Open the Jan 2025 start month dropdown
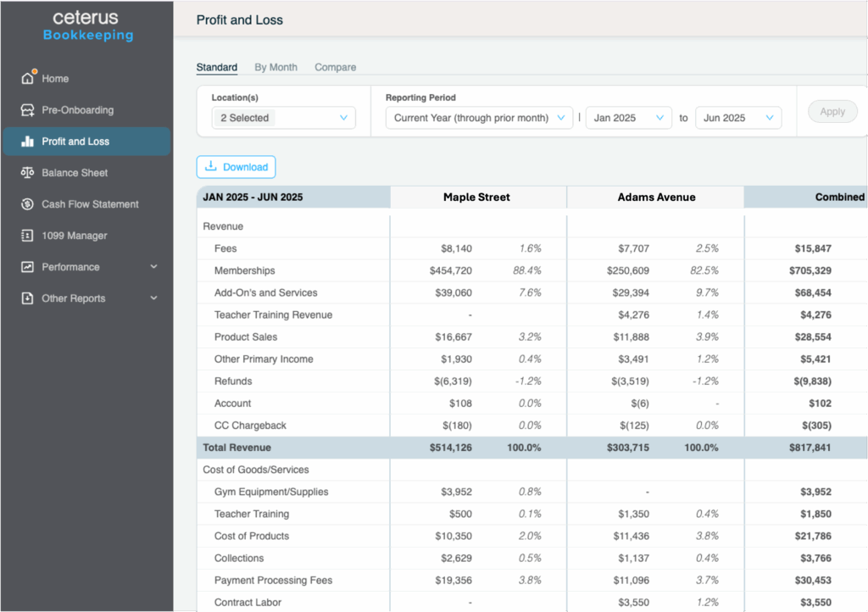 point(628,118)
